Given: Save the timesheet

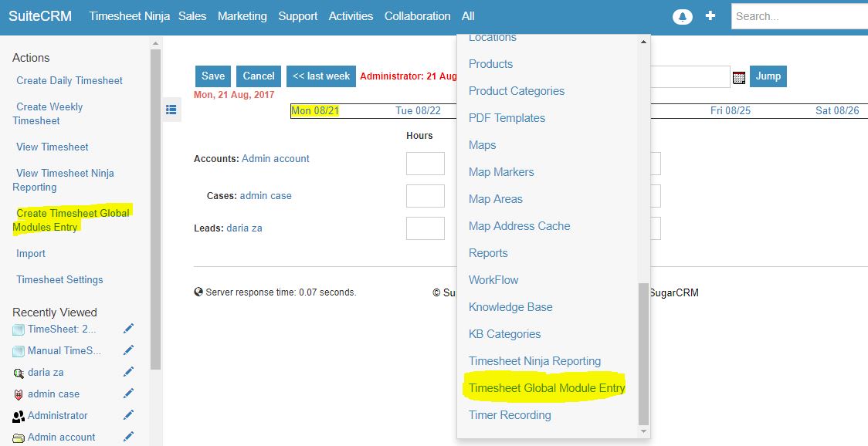Looking at the screenshot, I should (213, 76).
